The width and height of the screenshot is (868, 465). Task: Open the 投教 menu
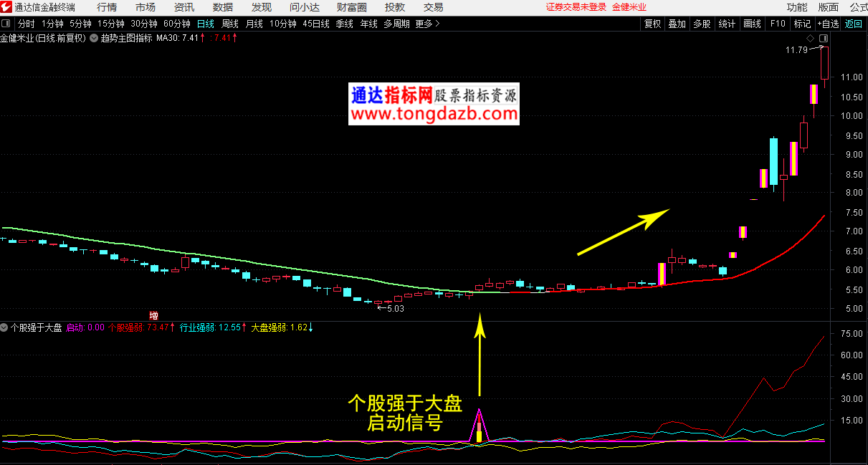(395, 7)
